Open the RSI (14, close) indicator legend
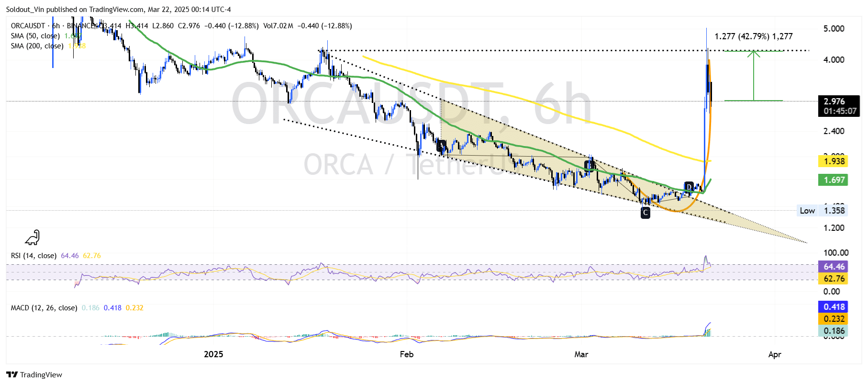 click(x=33, y=256)
